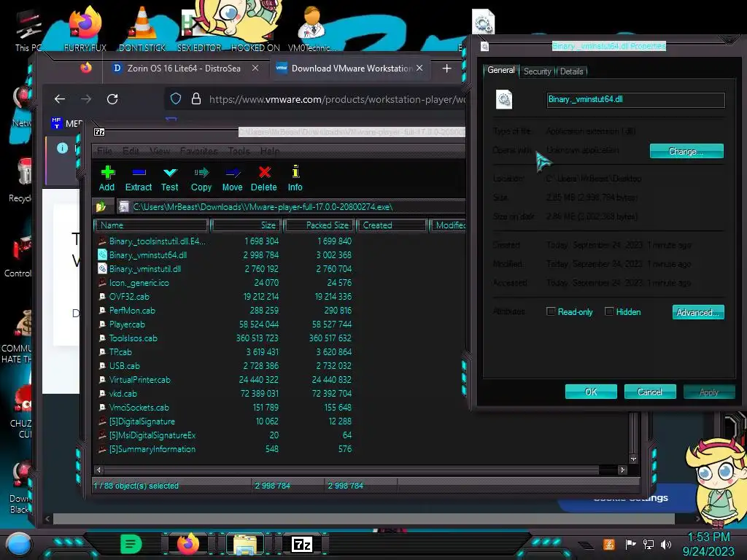
Task: Open the Start orb on the taskbar
Action: (19, 544)
